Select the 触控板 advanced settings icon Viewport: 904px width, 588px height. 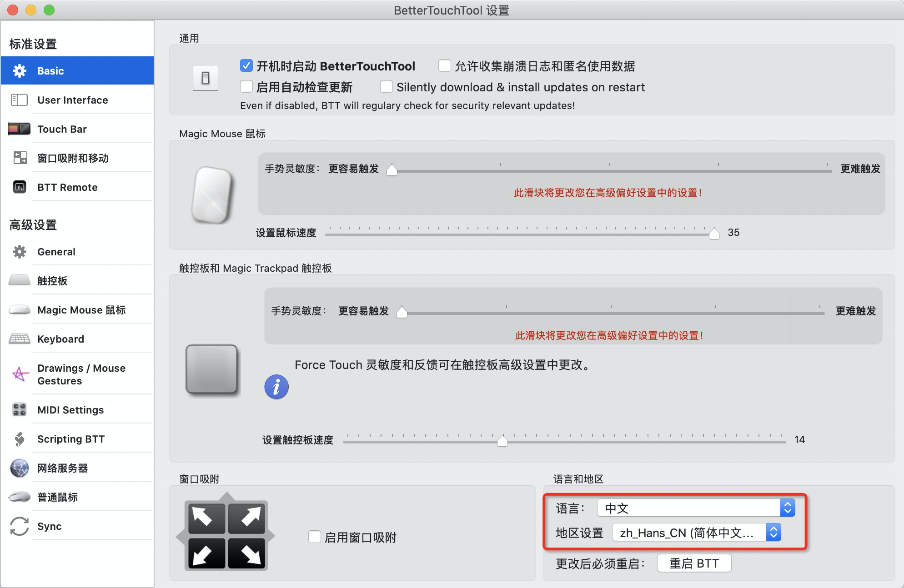19,280
